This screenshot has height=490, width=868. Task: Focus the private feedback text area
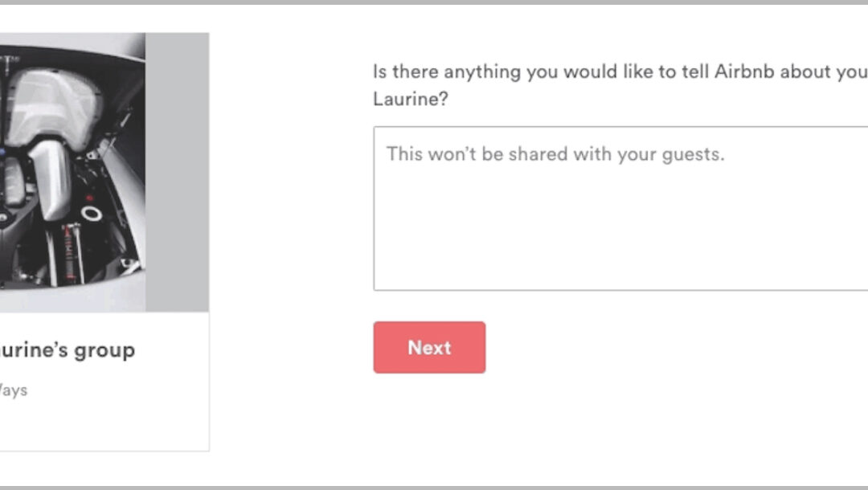(620, 209)
